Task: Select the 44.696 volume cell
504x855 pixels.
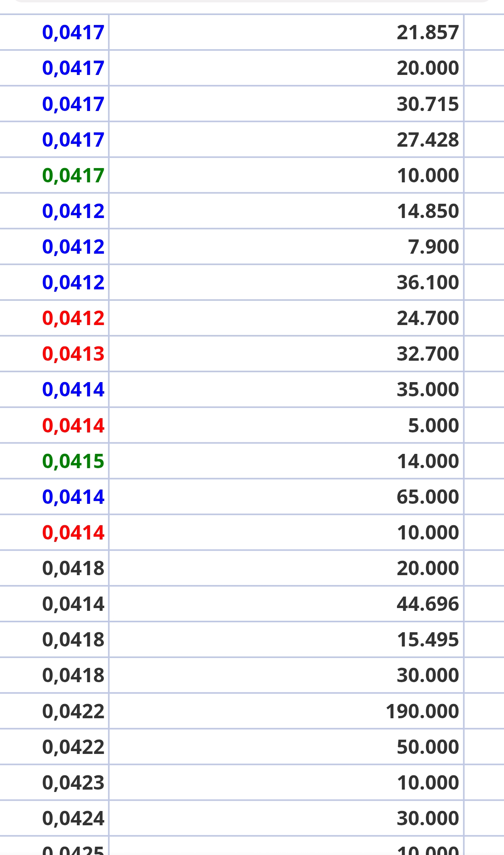Action: click(x=286, y=604)
